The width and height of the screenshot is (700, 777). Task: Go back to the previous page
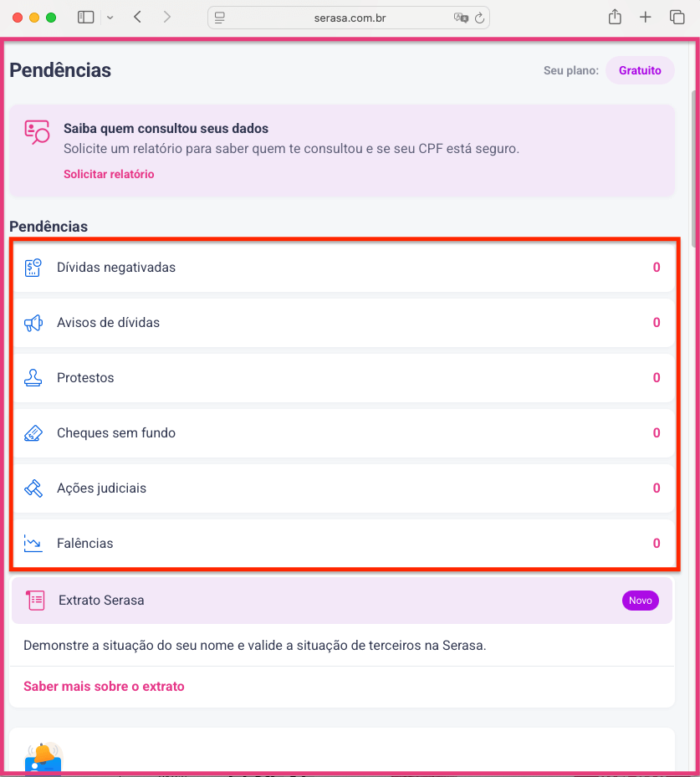pyautogui.click(x=138, y=17)
